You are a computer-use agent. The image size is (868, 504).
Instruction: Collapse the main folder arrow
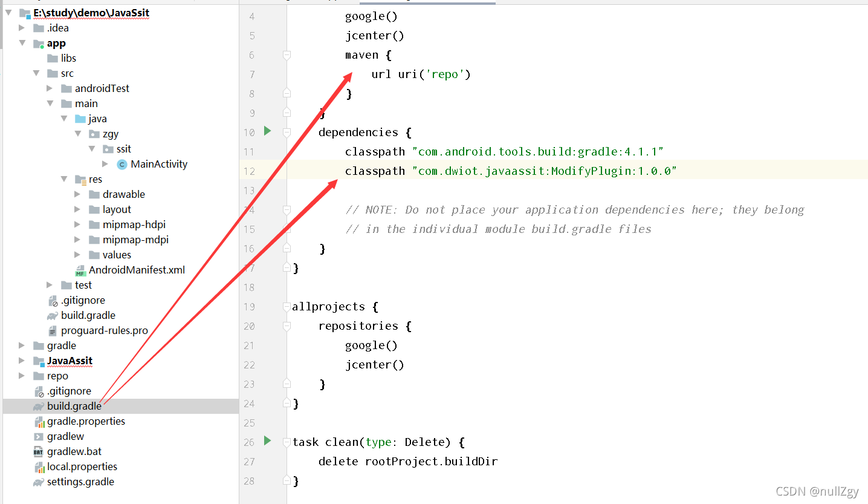click(50, 103)
